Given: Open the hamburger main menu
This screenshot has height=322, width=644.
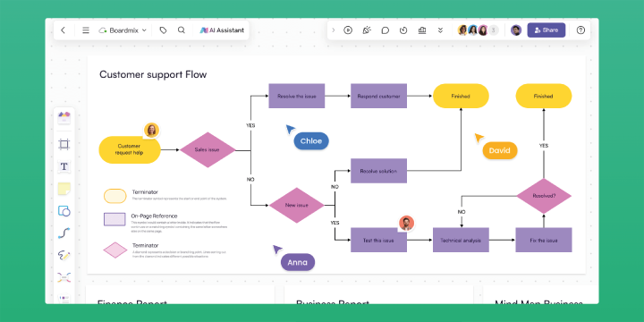Looking at the screenshot, I should [x=86, y=30].
